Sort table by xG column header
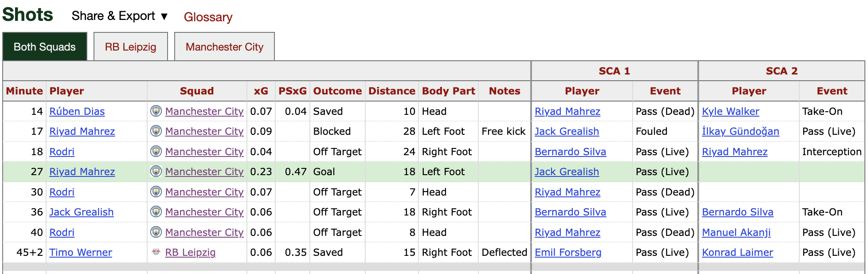The width and height of the screenshot is (868, 274). tap(261, 91)
